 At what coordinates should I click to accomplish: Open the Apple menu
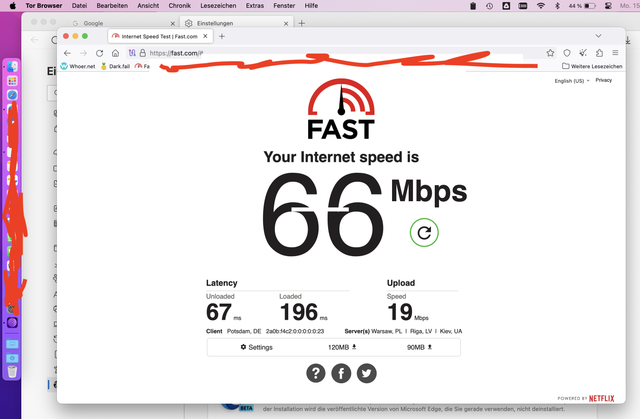13,6
